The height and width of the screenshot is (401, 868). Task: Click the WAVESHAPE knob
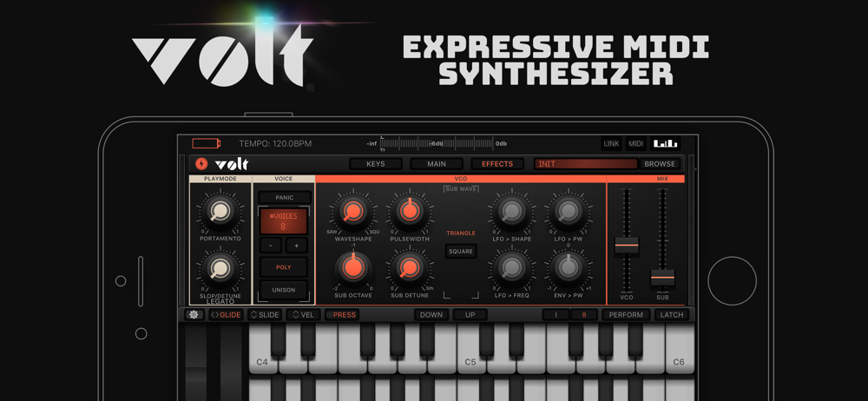[x=352, y=211]
